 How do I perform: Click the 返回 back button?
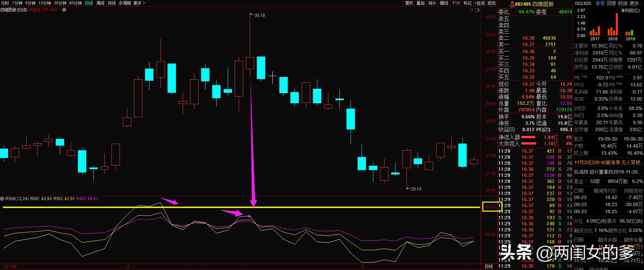(492, 3)
